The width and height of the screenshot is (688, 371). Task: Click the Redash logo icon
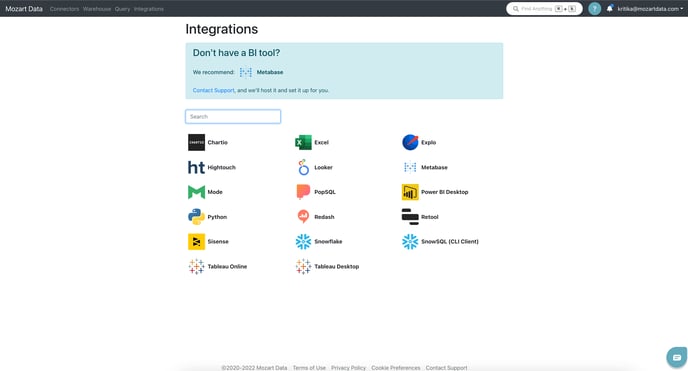coord(303,217)
